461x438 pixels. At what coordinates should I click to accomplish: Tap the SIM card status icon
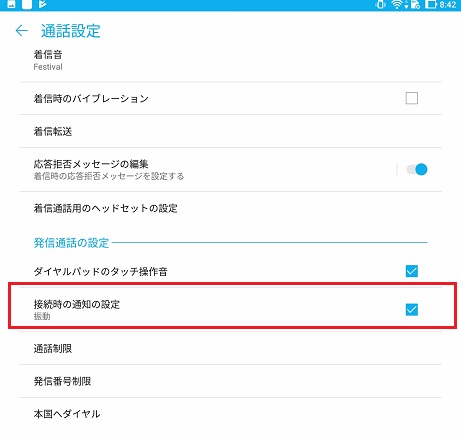coord(415,4)
